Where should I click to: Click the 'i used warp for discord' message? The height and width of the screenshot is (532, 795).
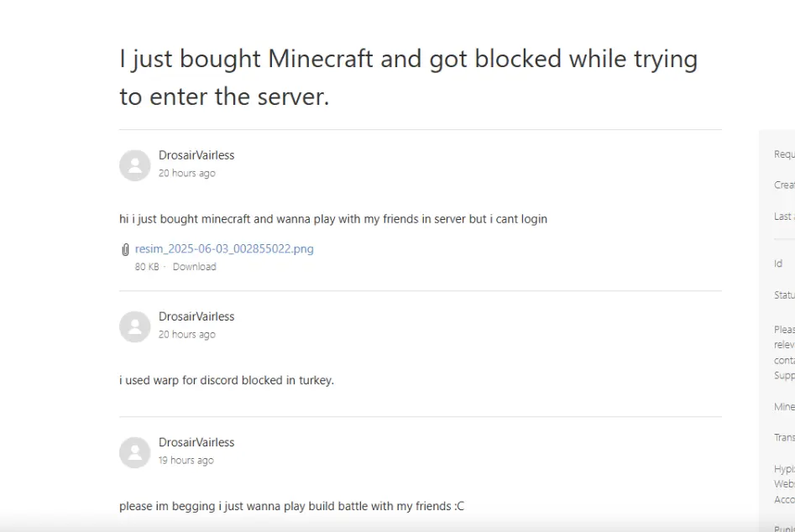coord(227,380)
